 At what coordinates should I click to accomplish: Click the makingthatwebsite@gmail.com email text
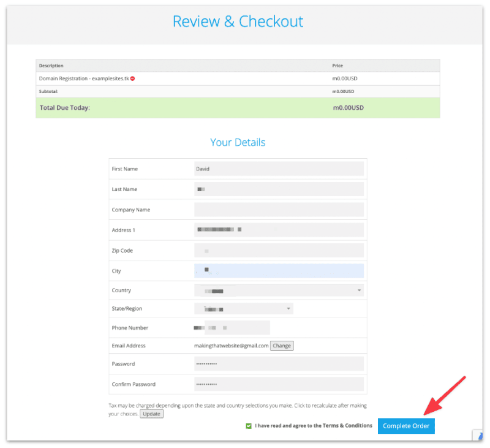(x=231, y=346)
